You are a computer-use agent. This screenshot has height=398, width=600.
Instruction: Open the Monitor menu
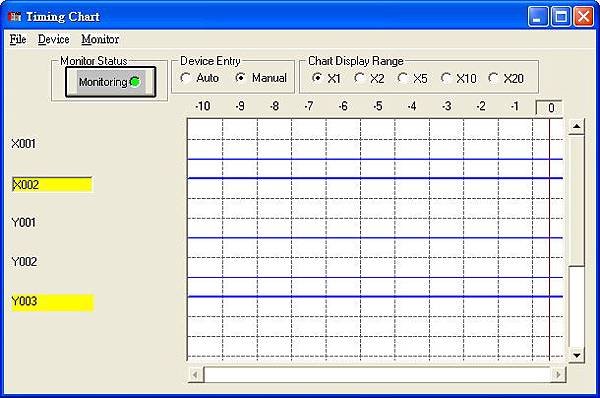coord(100,39)
